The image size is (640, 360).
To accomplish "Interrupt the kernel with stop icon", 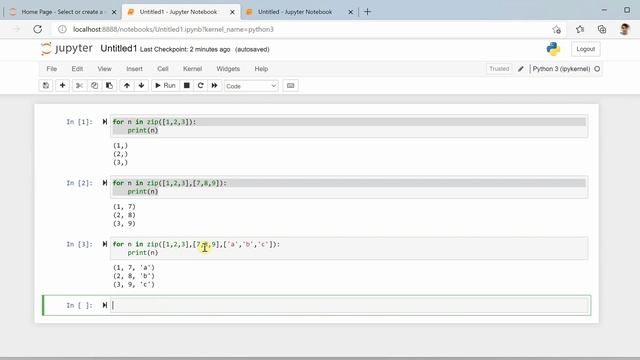I will (187, 86).
